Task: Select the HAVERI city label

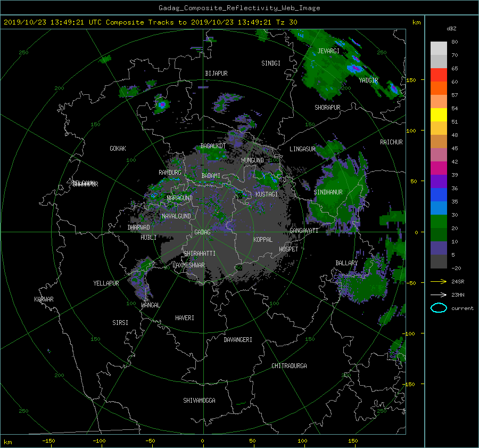Action: 185,317
